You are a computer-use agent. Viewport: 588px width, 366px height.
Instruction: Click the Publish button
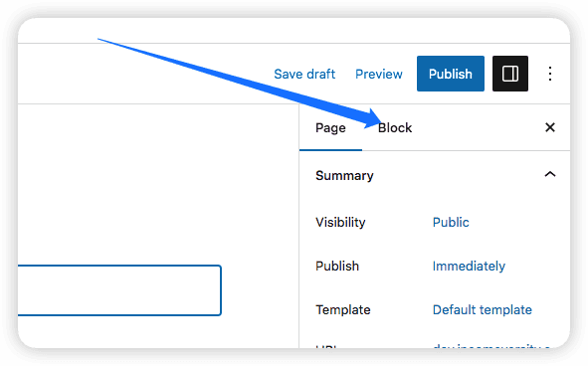pos(451,74)
